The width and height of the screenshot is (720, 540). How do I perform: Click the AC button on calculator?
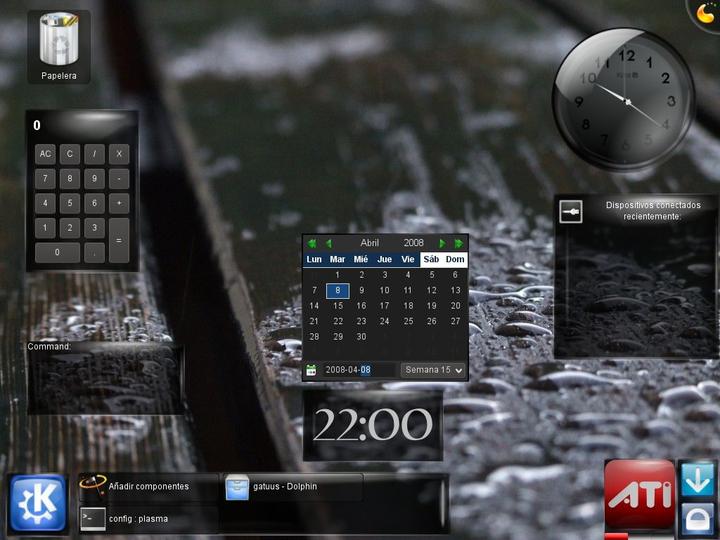(45, 154)
